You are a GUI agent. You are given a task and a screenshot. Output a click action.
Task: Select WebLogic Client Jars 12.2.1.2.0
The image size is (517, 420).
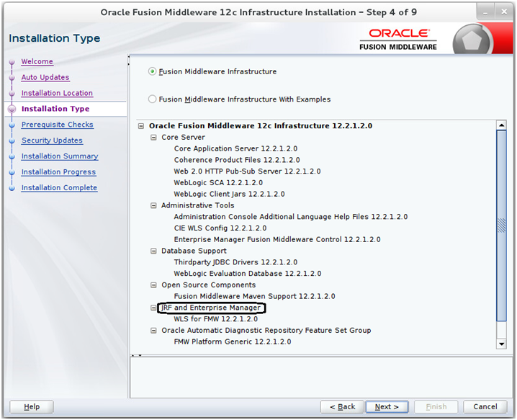(x=229, y=194)
